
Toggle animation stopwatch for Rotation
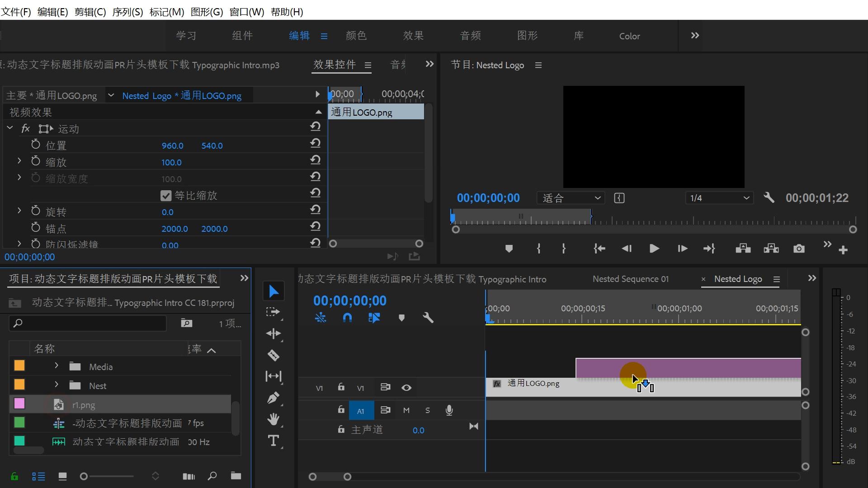coord(36,211)
